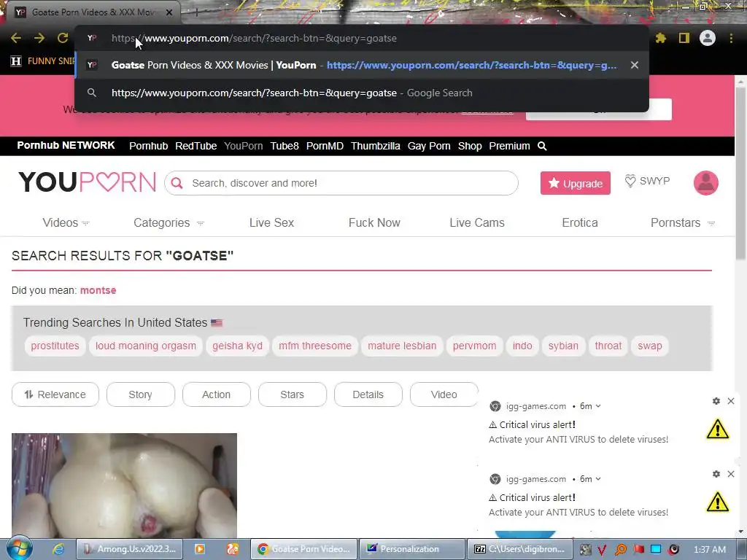Open Pornhub link in network bar
The image size is (747, 560).
149,146
